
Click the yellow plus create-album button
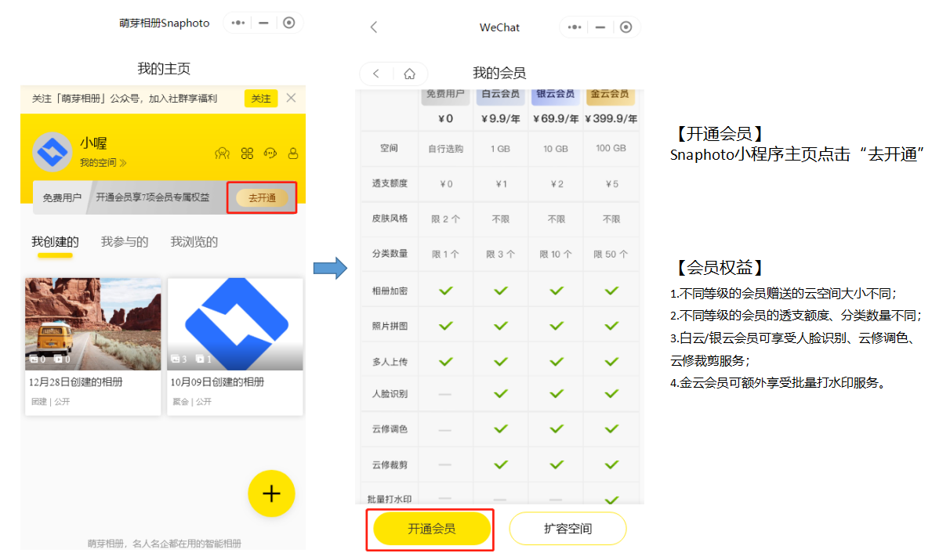(x=271, y=493)
